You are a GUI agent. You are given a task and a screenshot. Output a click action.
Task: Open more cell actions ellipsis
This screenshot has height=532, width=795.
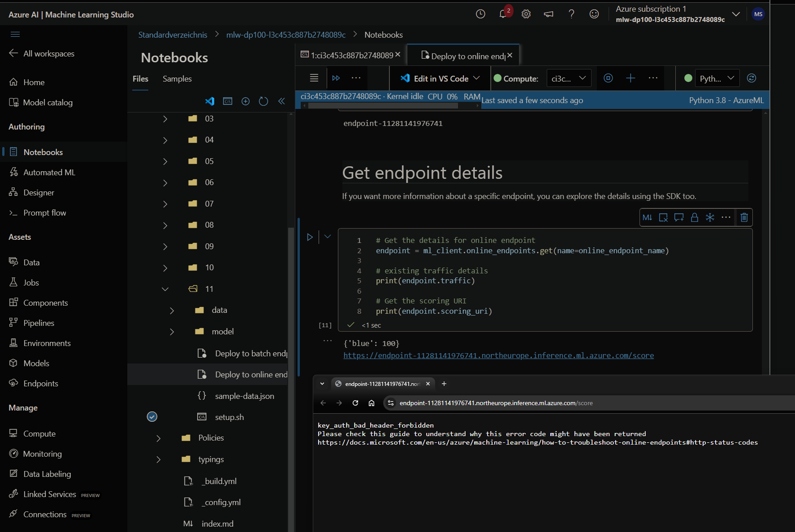(726, 217)
